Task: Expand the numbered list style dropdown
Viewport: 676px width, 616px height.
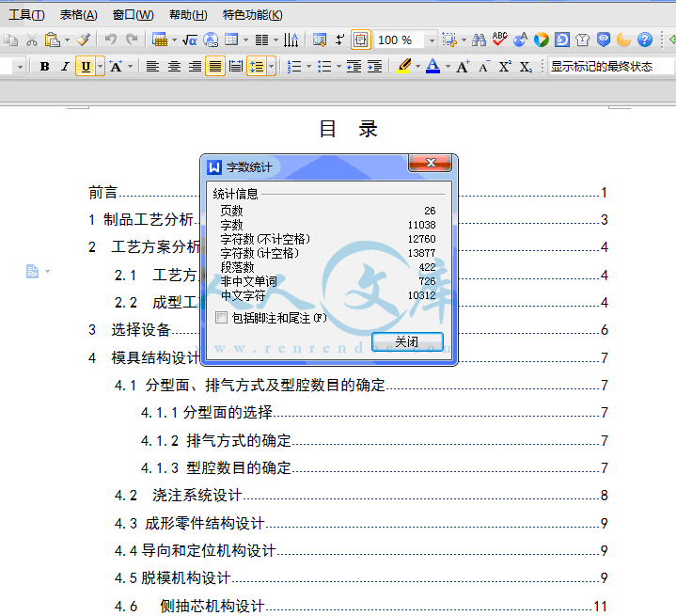Action: pos(308,67)
